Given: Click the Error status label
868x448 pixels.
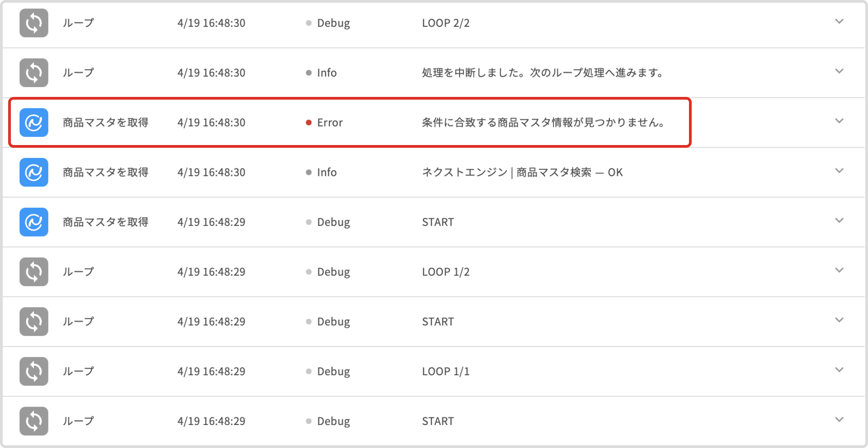Looking at the screenshot, I should [x=330, y=123].
